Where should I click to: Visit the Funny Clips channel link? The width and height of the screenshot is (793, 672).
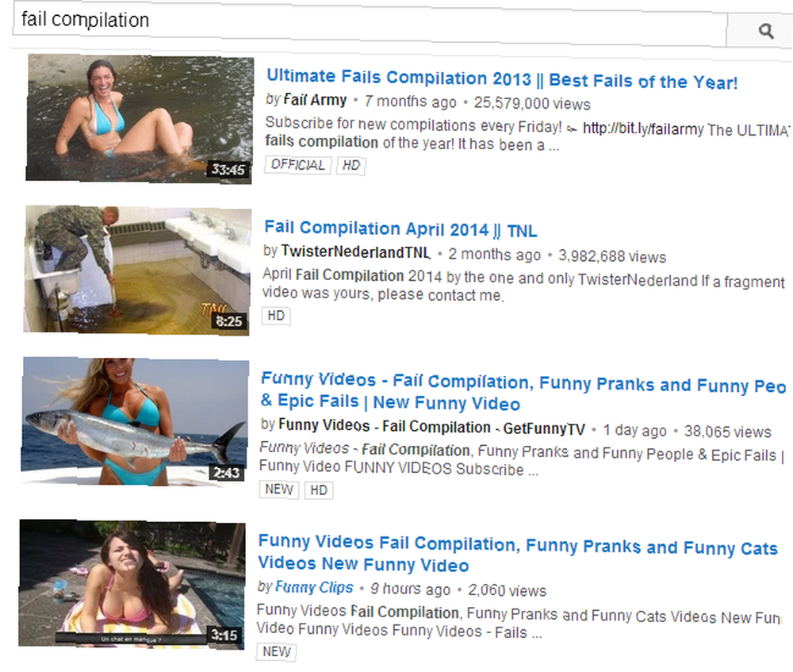[313, 587]
